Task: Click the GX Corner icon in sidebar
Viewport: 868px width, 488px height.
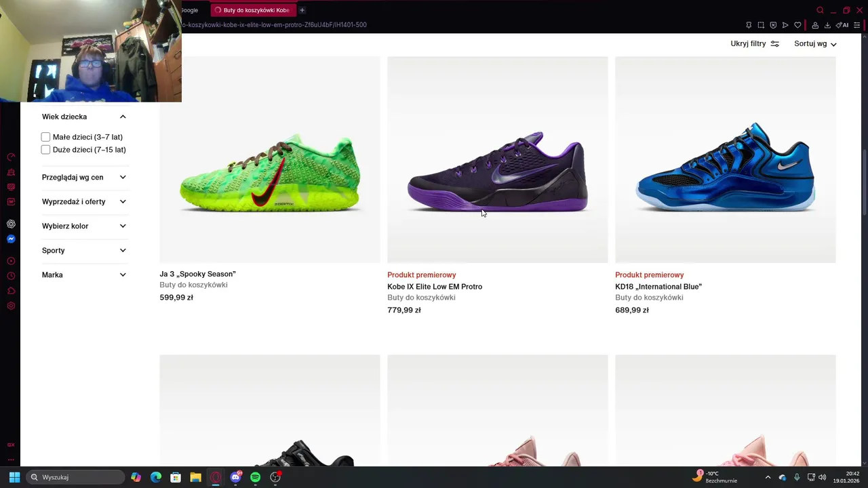Action: pyautogui.click(x=11, y=445)
